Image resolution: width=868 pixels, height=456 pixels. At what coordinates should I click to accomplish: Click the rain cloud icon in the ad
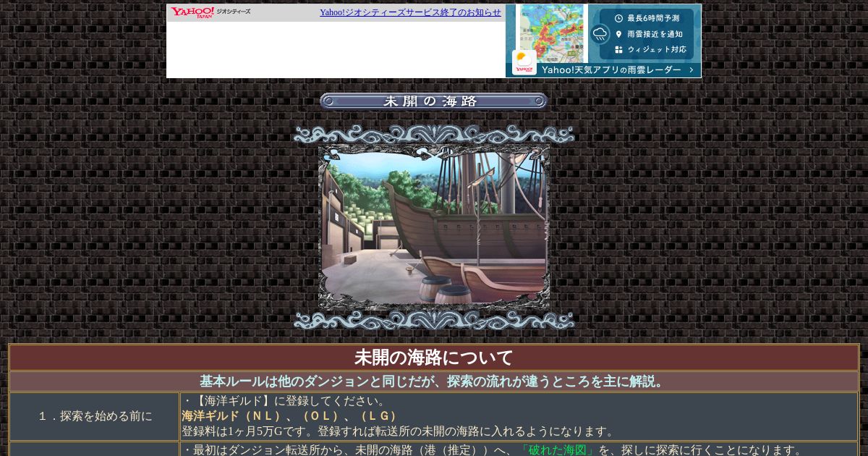click(x=600, y=34)
